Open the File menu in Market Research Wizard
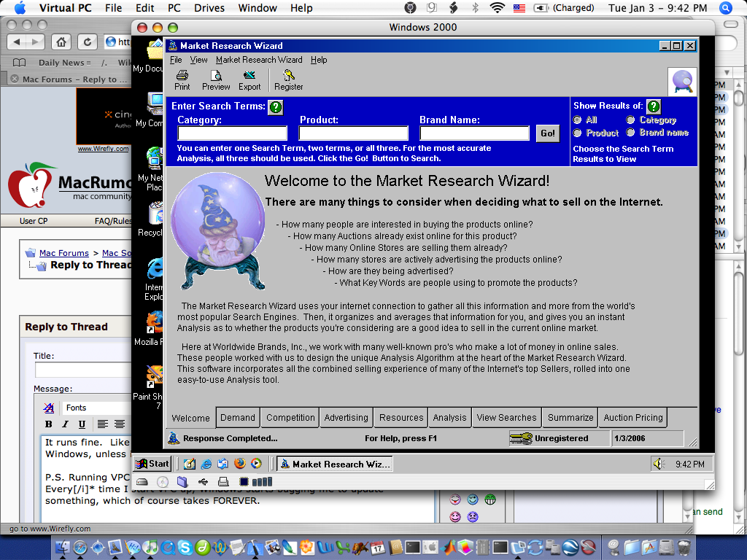Screen dimensions: 747x560 [176, 60]
